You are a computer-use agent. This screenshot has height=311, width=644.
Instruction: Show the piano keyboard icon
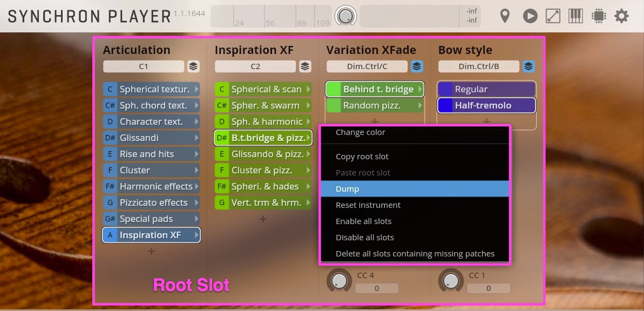(575, 16)
